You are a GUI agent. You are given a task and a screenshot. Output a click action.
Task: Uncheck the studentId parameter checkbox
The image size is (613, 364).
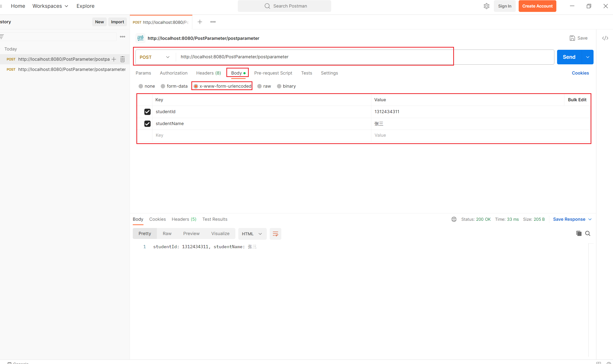[x=147, y=112]
